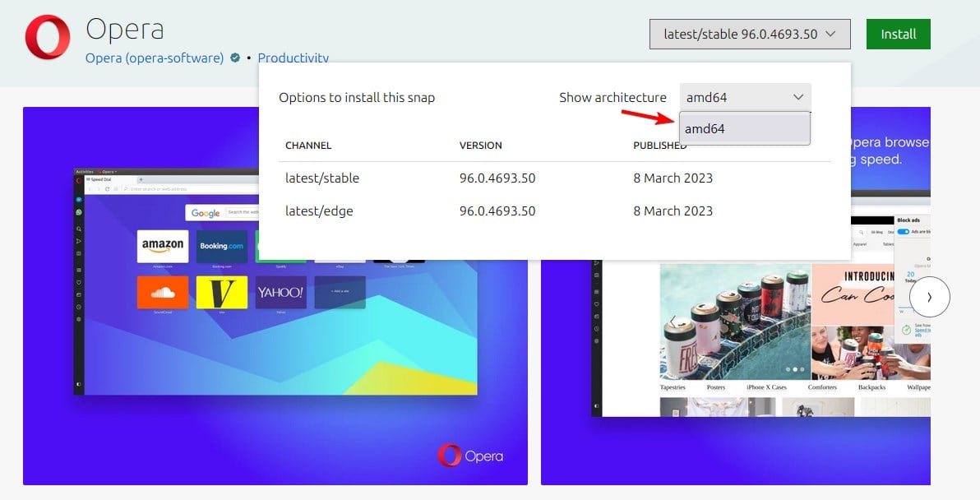Image resolution: width=980 pixels, height=500 pixels.
Task: Click the Show architecture label
Action: coord(613,98)
